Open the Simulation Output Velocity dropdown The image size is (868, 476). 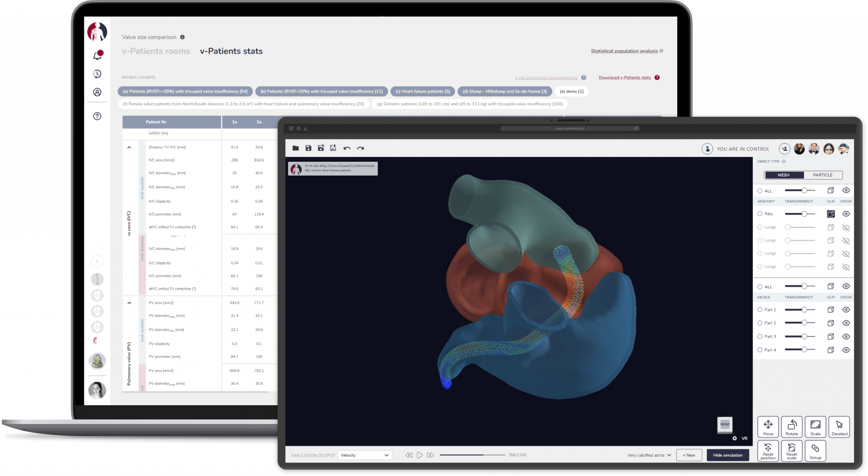coord(364,455)
